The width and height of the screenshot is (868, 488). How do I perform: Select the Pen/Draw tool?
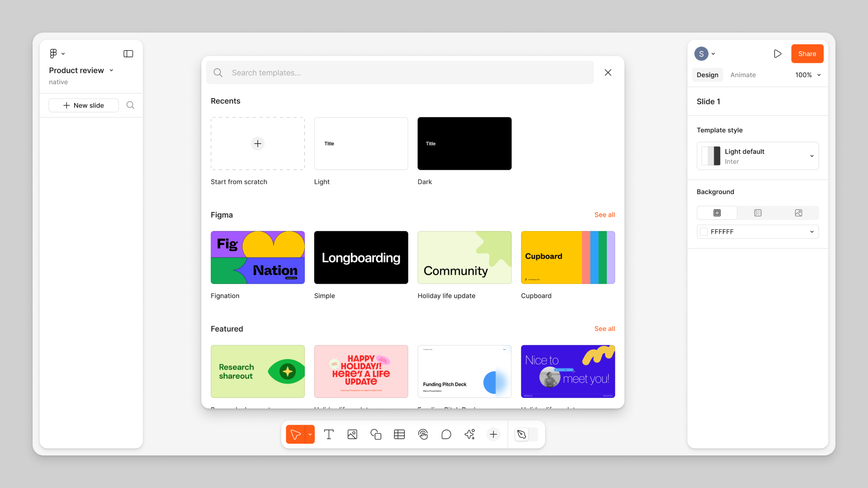coord(521,434)
